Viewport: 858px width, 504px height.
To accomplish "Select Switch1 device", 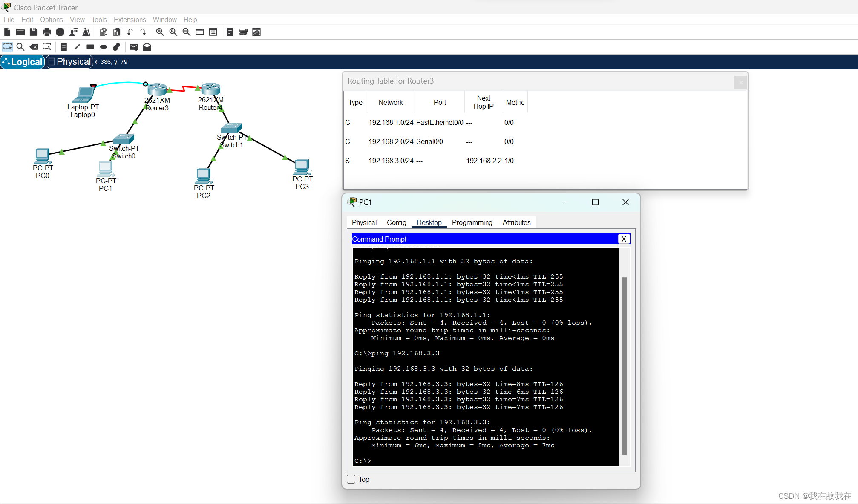I will pyautogui.click(x=231, y=128).
